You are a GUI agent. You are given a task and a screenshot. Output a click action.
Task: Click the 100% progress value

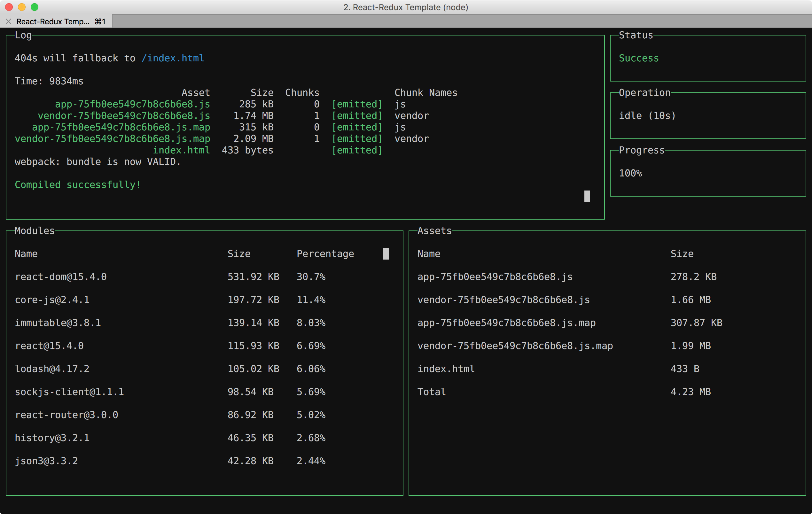(630, 173)
